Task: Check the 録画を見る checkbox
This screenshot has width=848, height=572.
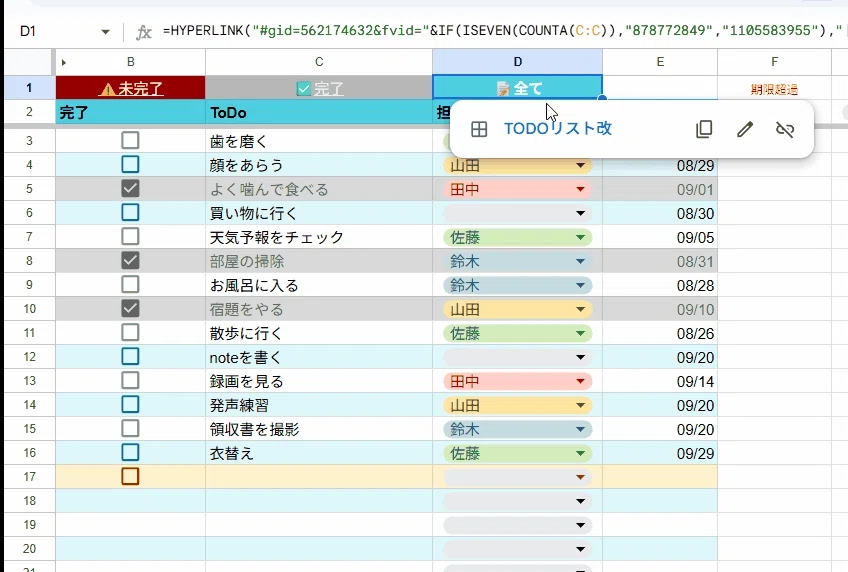Action: (x=130, y=381)
